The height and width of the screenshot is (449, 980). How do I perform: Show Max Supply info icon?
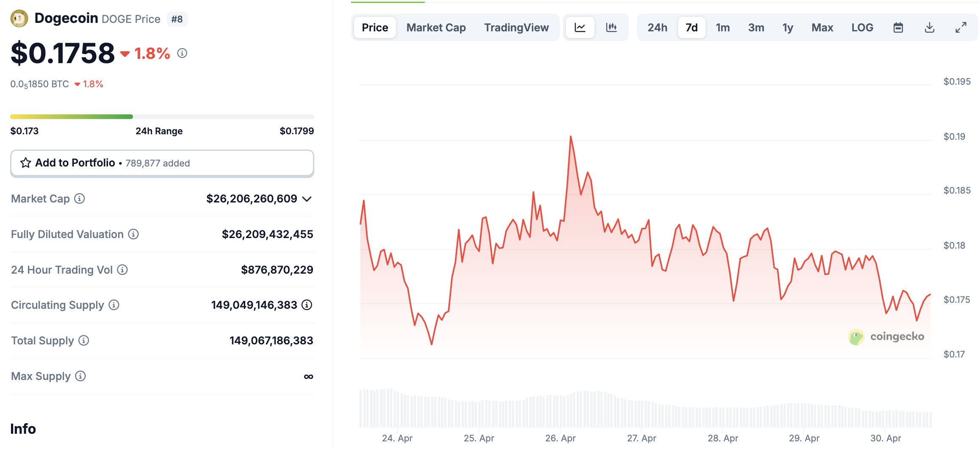pos(80,376)
